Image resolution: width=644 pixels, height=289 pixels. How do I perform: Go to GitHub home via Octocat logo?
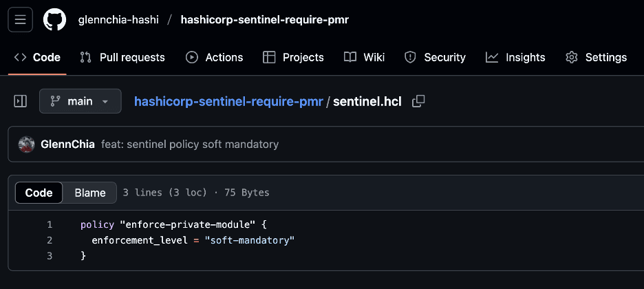point(54,20)
